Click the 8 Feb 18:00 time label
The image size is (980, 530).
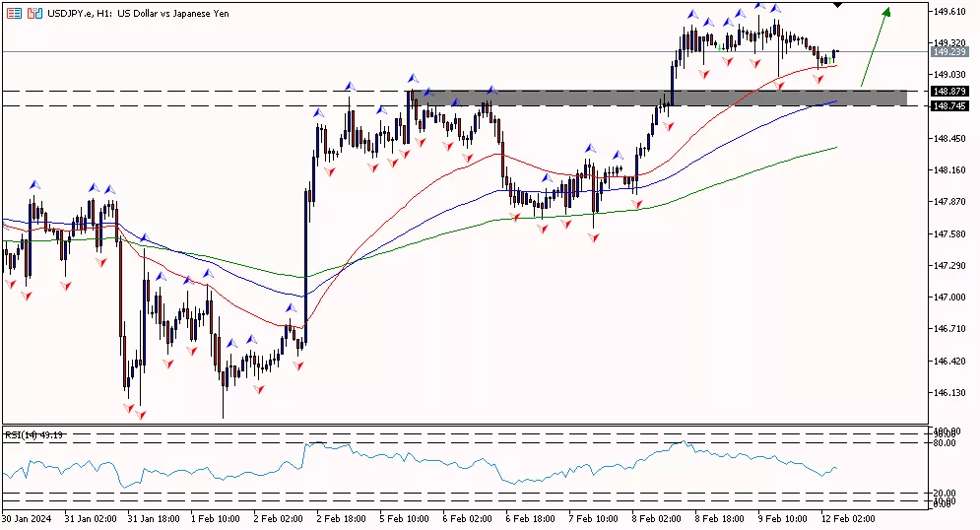click(x=719, y=519)
